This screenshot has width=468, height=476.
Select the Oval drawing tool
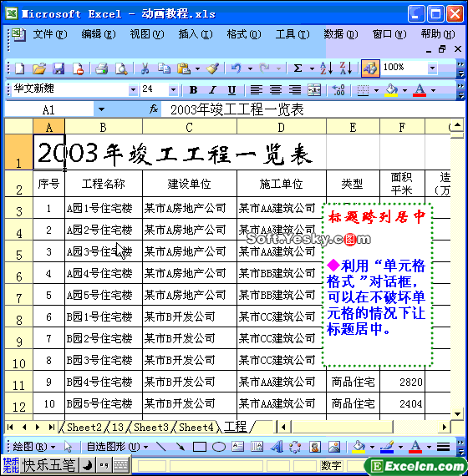[218, 447]
